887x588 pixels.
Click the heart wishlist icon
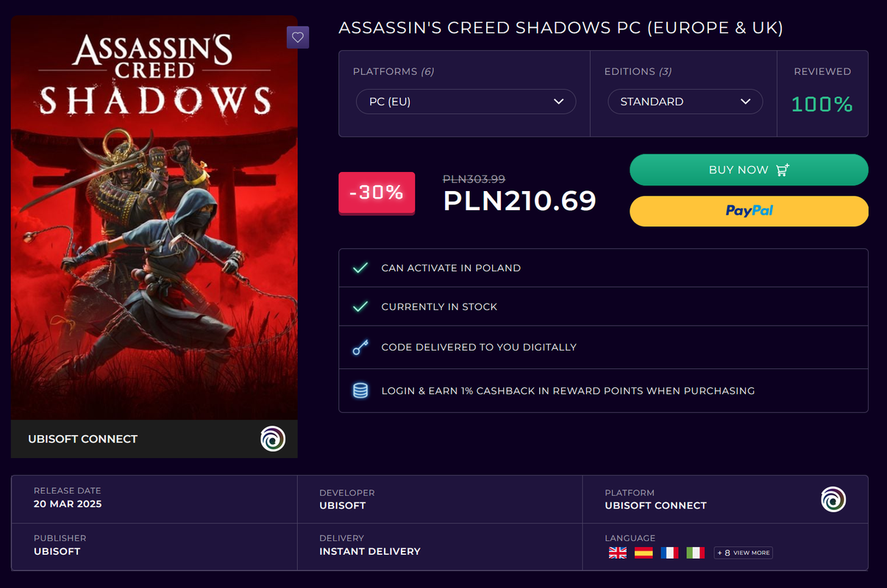[297, 37]
